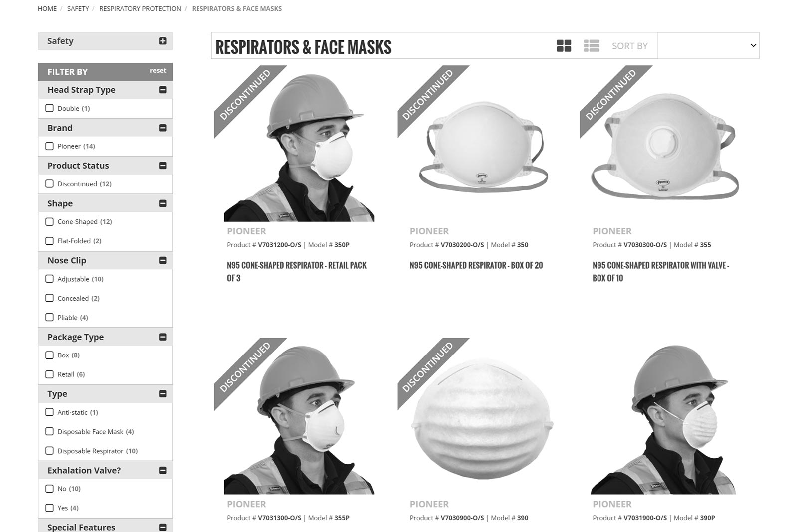798x532 pixels.
Task: Collapse the Package Type section
Action: (x=163, y=337)
